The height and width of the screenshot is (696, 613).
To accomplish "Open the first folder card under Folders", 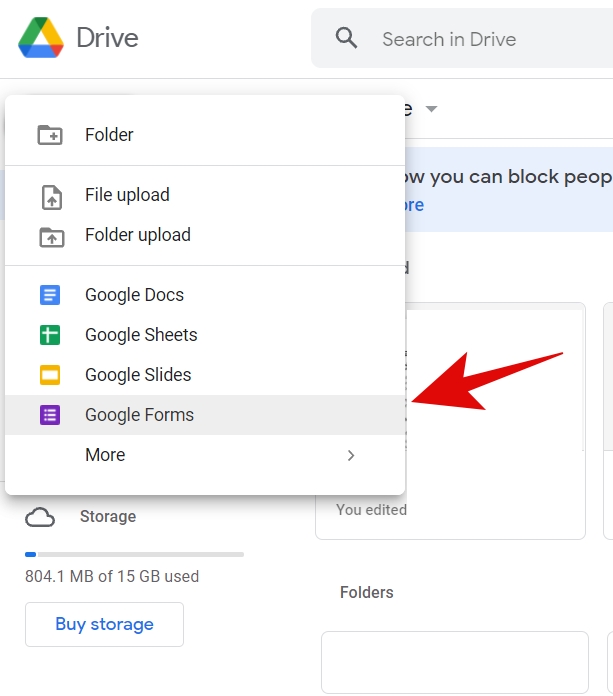I will point(455,662).
